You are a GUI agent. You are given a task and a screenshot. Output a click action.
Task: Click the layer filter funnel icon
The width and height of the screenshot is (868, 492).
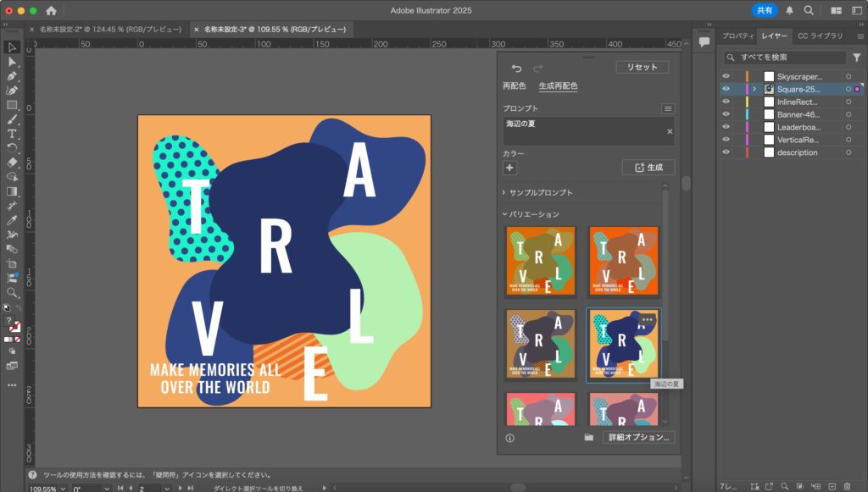click(x=856, y=58)
